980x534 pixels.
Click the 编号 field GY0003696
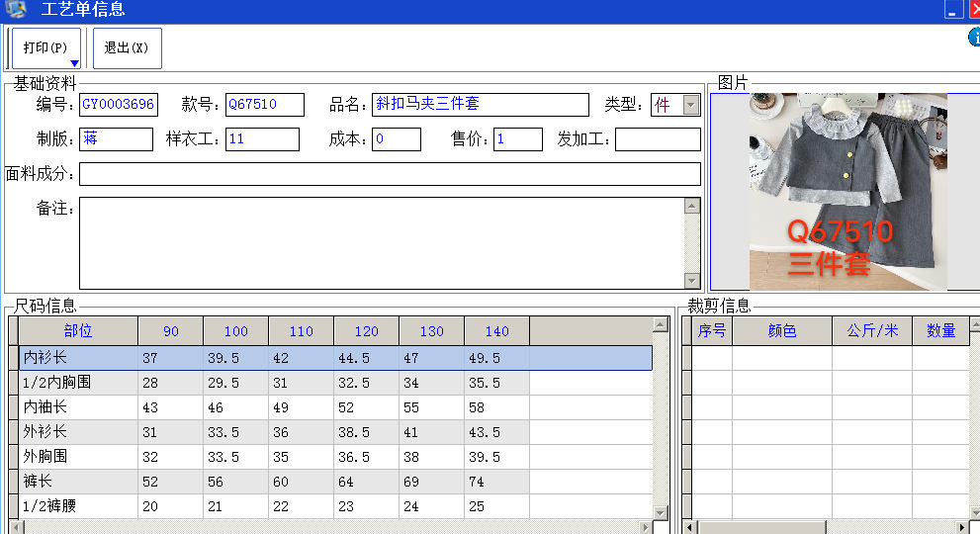119,105
